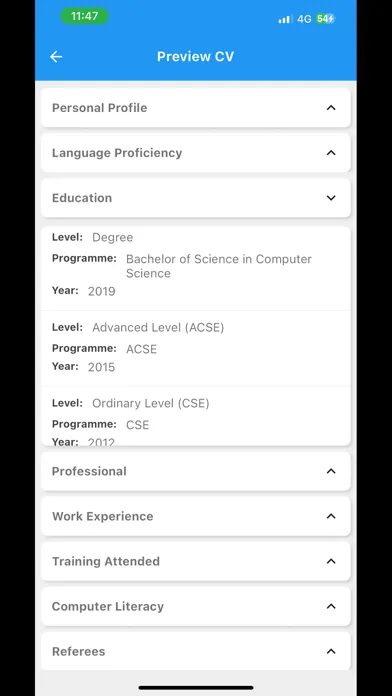Tap the green 11:47 time pill
This screenshot has width=392, height=696.
(84, 16)
